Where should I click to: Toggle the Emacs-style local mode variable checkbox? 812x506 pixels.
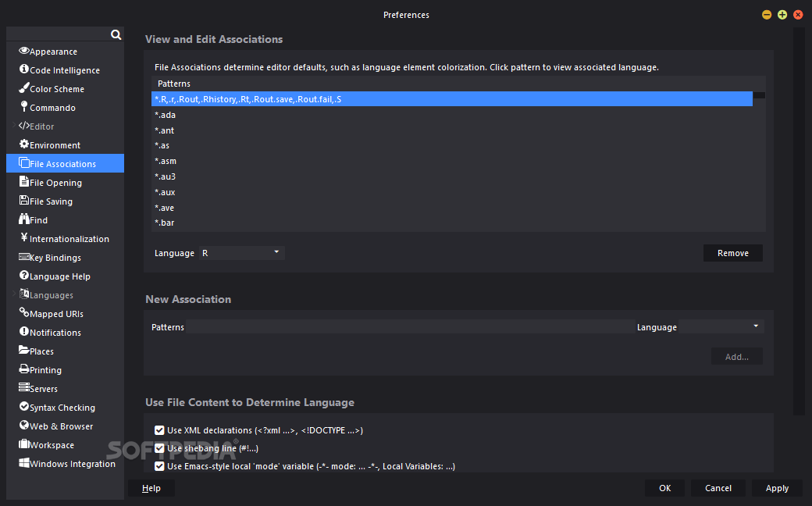pyautogui.click(x=158, y=465)
